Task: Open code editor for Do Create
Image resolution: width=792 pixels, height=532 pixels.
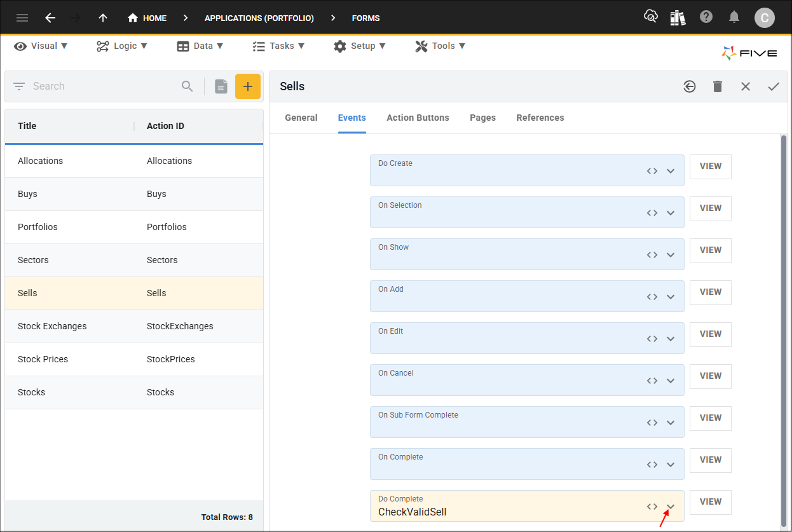Action: coord(652,171)
